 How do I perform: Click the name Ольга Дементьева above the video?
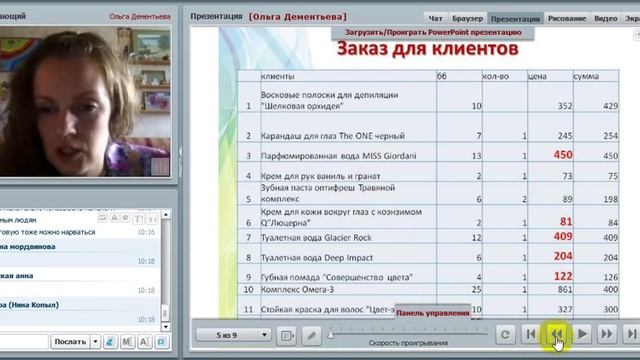click(140, 17)
